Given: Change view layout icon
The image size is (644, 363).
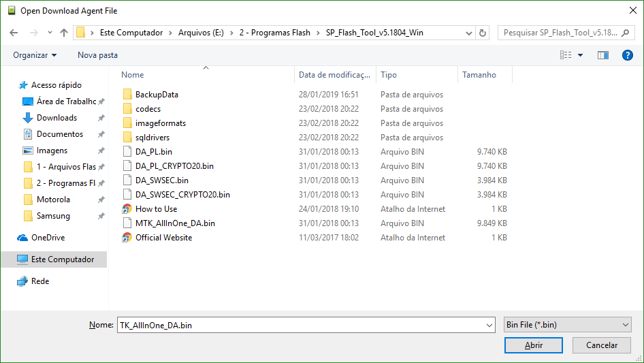Looking at the screenshot, I should tap(566, 55).
